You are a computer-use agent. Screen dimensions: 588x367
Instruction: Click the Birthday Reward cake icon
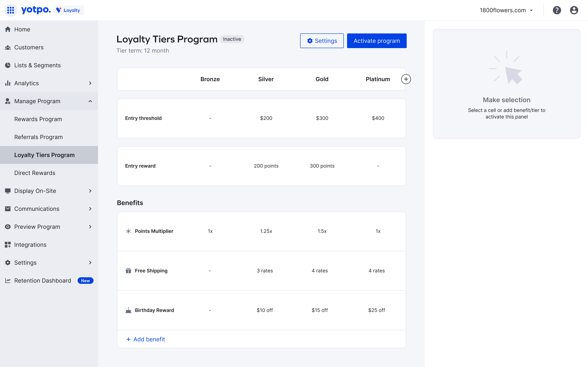[x=128, y=310]
